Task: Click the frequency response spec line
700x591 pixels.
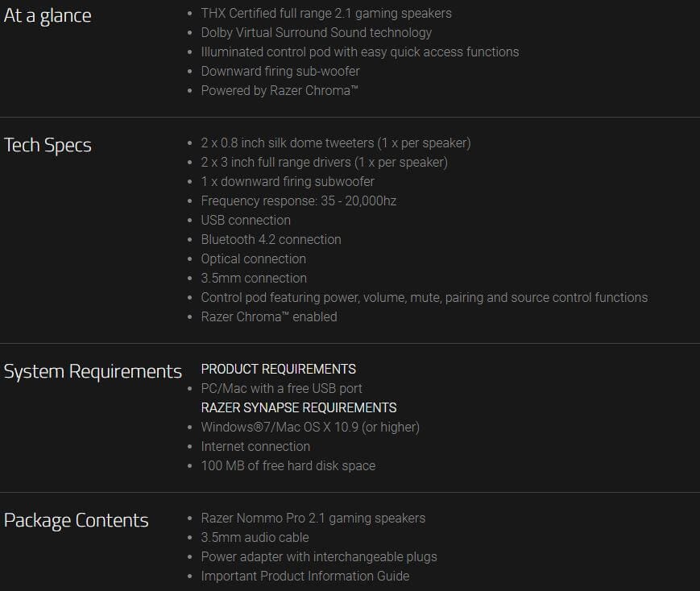Action: tap(298, 200)
